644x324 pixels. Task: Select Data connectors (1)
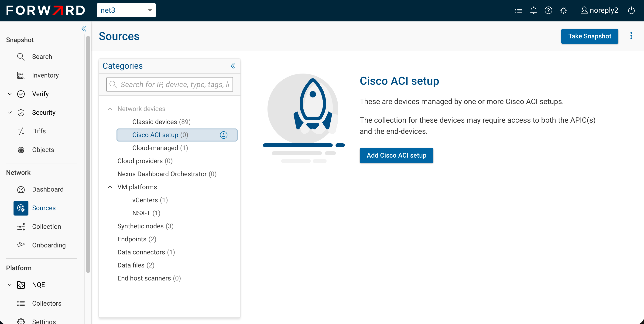(x=146, y=252)
